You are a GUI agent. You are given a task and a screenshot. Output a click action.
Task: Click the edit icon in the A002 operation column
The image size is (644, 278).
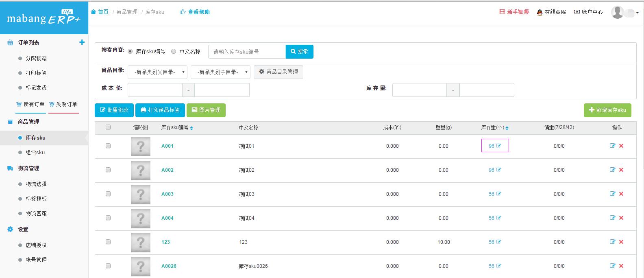tap(613, 170)
